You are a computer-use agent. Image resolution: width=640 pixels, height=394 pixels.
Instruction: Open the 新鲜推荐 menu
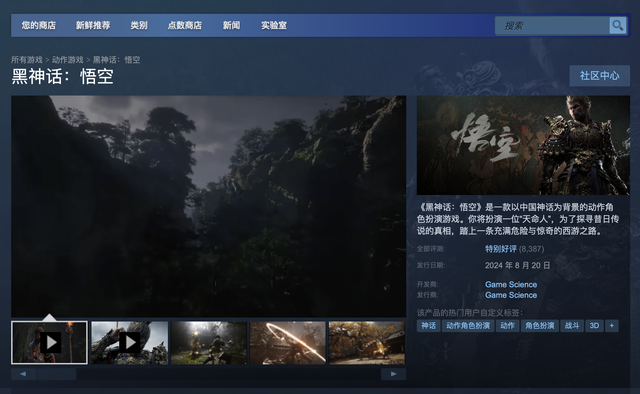pos(93,25)
